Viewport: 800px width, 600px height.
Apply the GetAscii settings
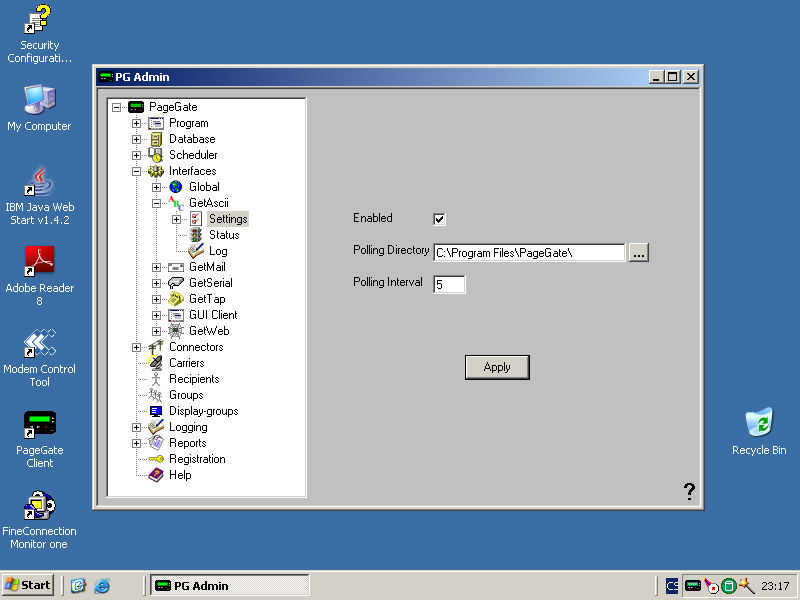tap(497, 367)
